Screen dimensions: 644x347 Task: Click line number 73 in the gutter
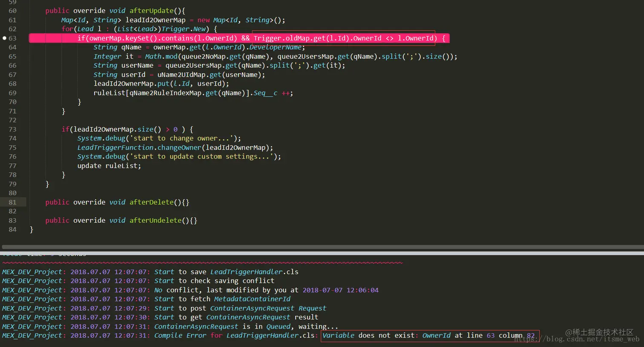[12, 129]
